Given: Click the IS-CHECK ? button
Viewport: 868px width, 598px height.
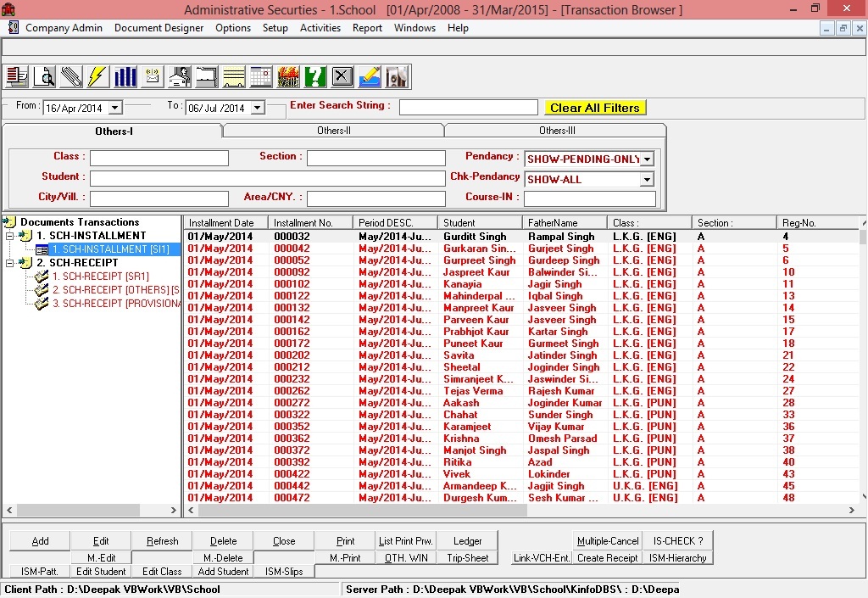Looking at the screenshot, I should pyautogui.click(x=677, y=541).
